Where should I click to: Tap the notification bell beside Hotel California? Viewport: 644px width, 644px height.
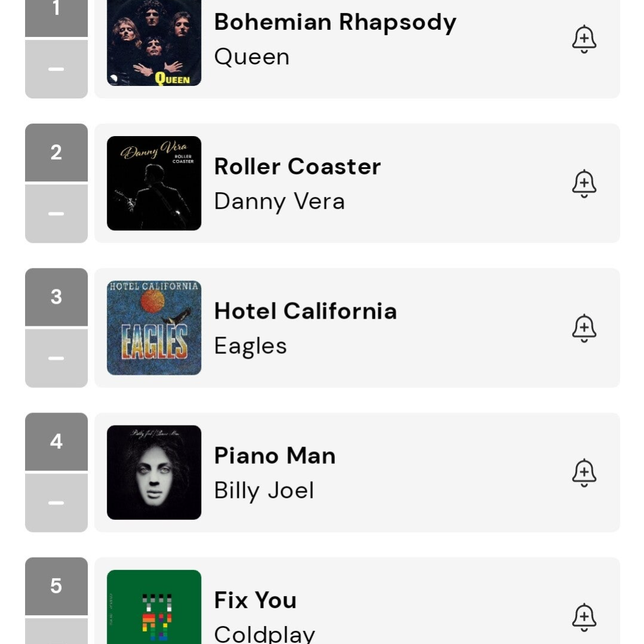click(x=584, y=328)
